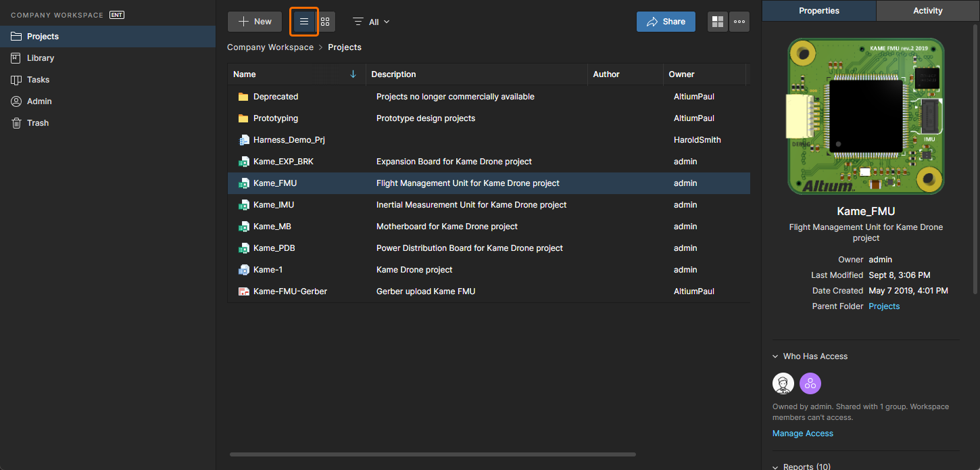980x470 pixels.
Task: Click the Library icon in sidebar
Action: click(16, 58)
